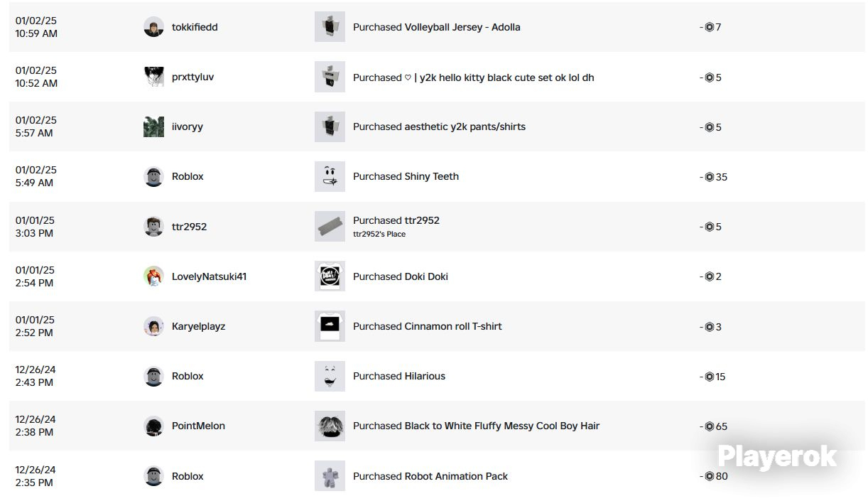
Task: Open the Shiny Teeth face thumbnail
Action: point(330,176)
